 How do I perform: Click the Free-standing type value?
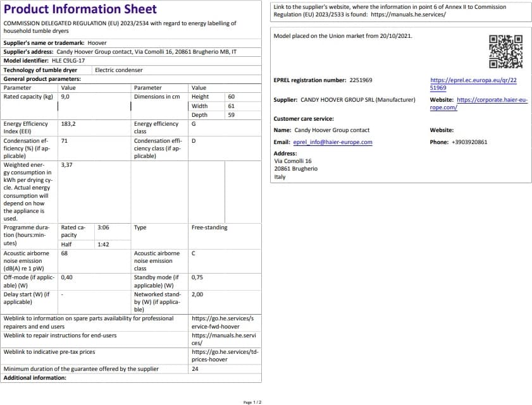(209, 227)
